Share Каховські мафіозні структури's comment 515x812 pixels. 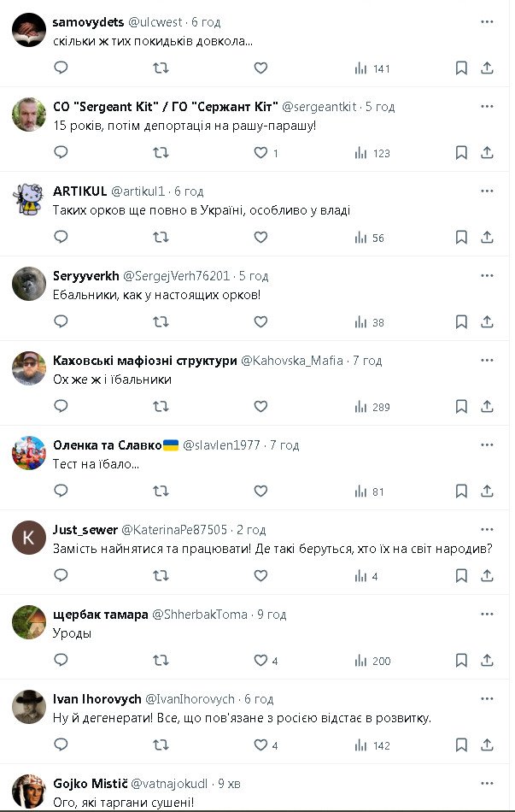tap(488, 407)
